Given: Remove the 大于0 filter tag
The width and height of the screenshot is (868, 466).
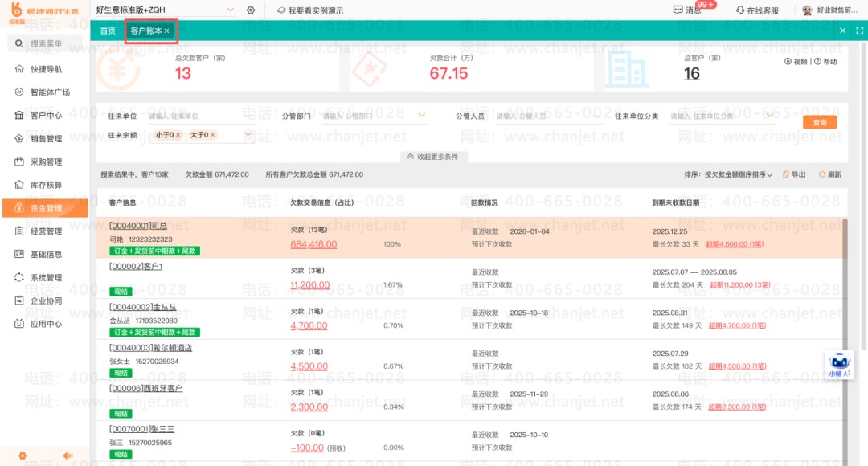Looking at the screenshot, I should (212, 135).
